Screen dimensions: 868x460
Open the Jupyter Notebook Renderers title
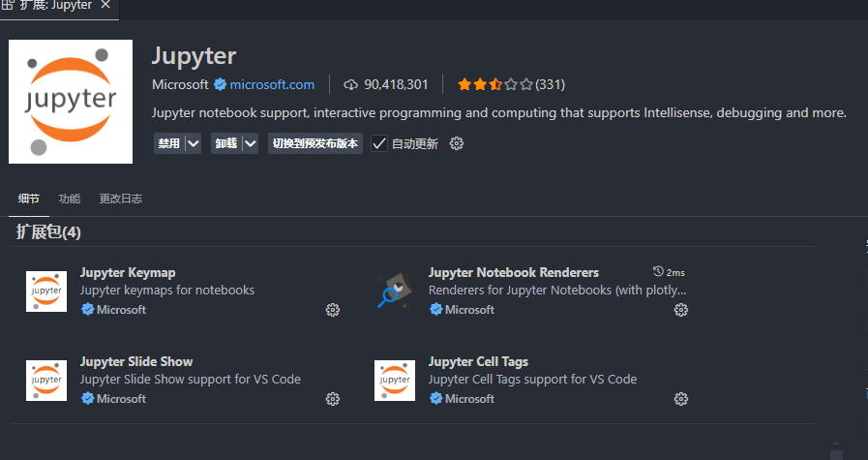pos(514,273)
